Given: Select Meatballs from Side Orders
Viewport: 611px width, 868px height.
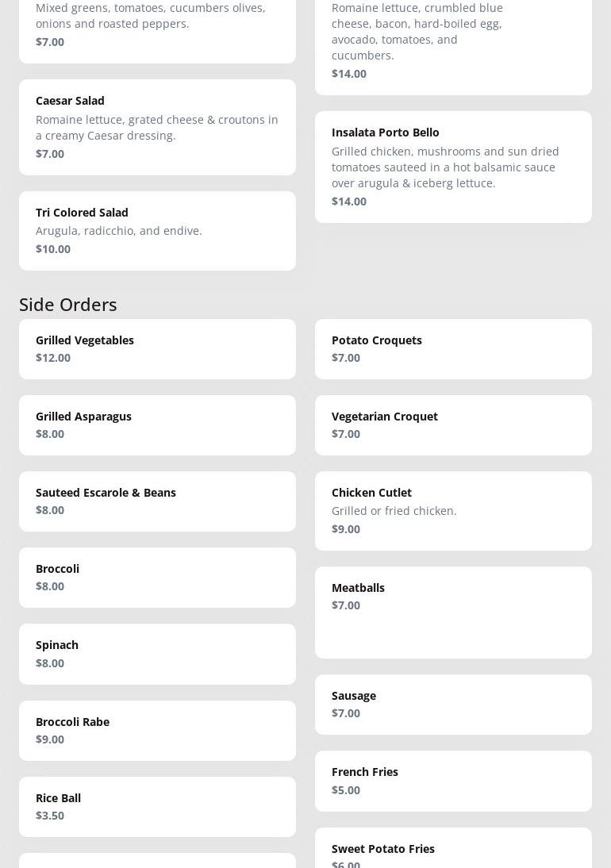Looking at the screenshot, I should coord(453,613).
